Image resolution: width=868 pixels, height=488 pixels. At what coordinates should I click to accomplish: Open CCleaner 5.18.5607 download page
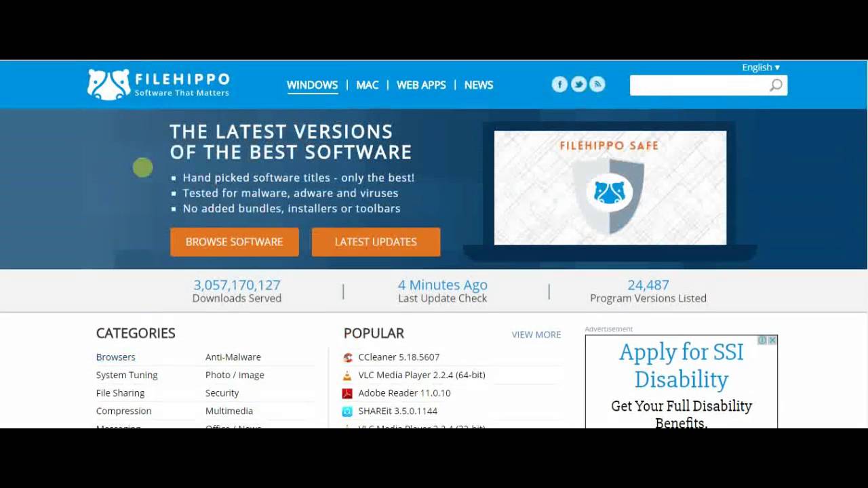399,357
